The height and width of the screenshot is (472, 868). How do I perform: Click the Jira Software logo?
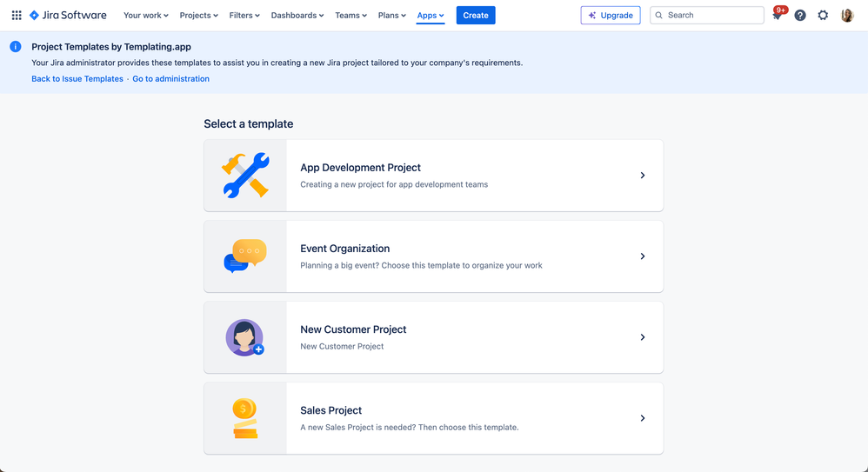pos(68,16)
